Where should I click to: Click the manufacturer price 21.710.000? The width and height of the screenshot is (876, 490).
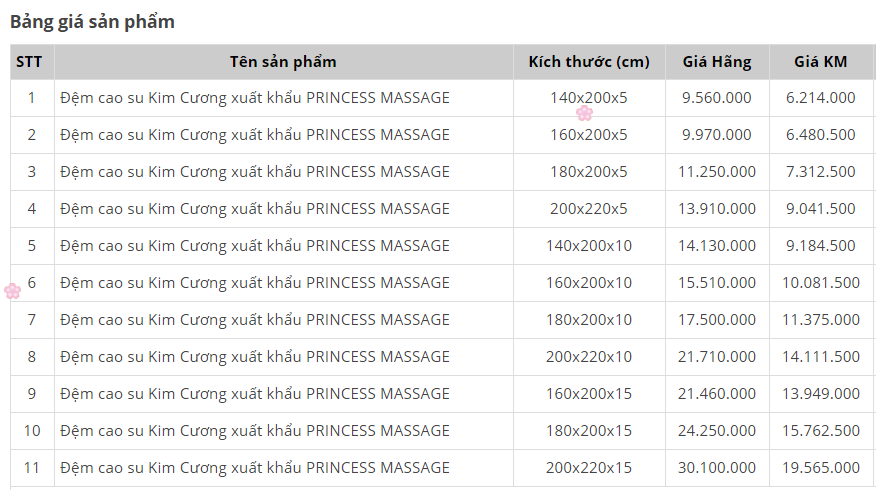(x=717, y=357)
